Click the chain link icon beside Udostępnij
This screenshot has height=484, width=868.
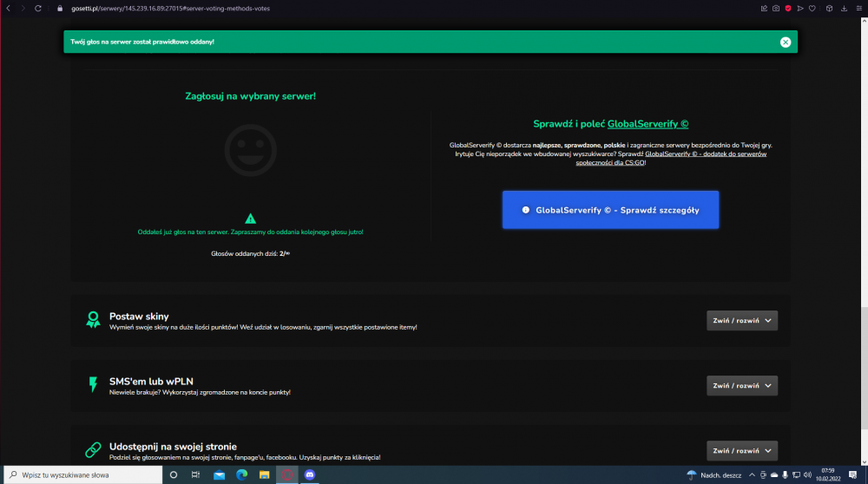tap(93, 449)
